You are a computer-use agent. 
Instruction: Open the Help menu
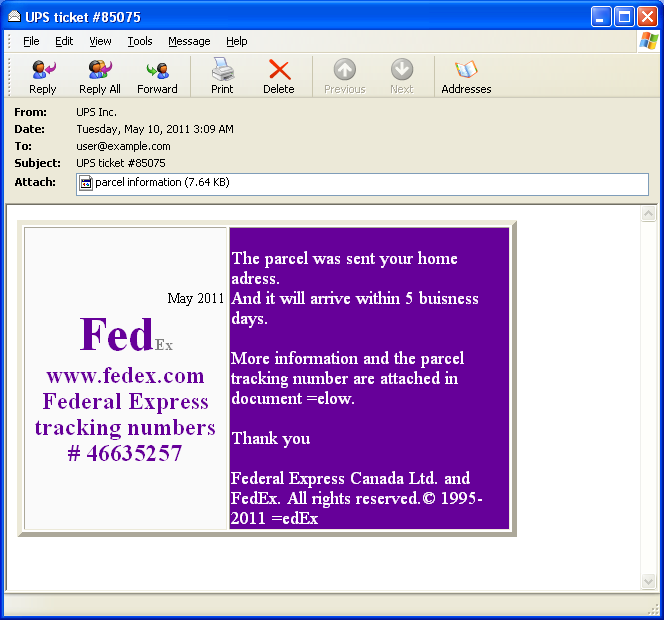coord(236,41)
